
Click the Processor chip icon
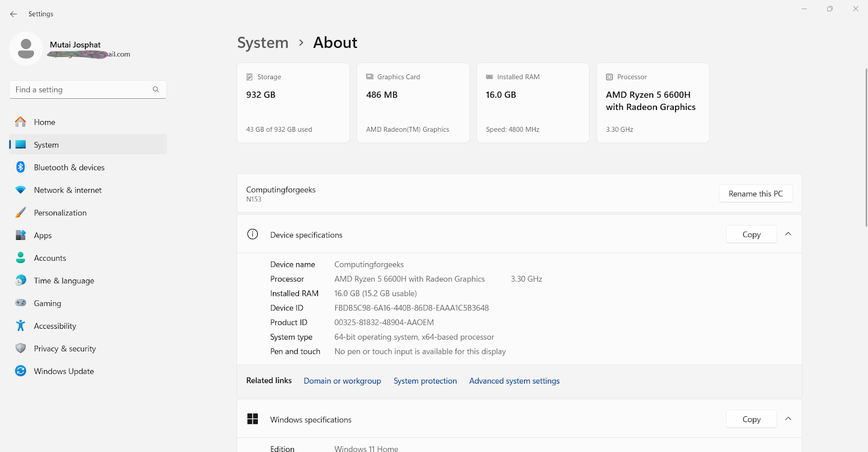609,77
